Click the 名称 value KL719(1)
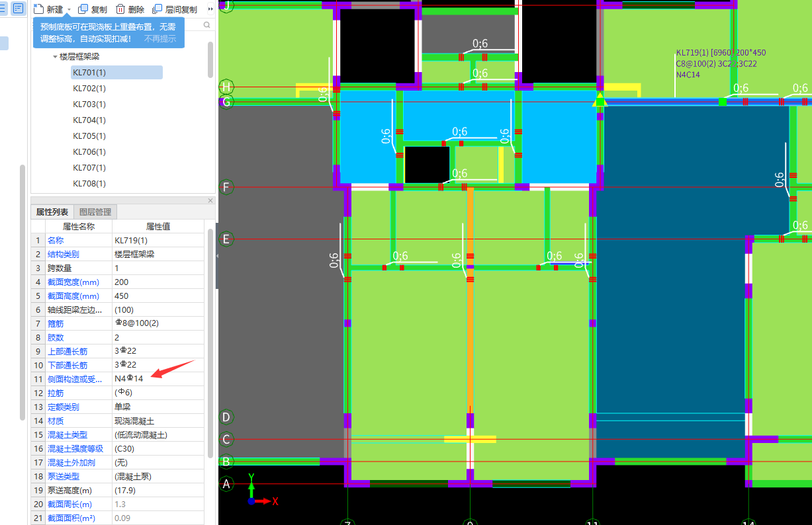Screen dimensions: 812x525 pyautogui.click(x=158, y=240)
